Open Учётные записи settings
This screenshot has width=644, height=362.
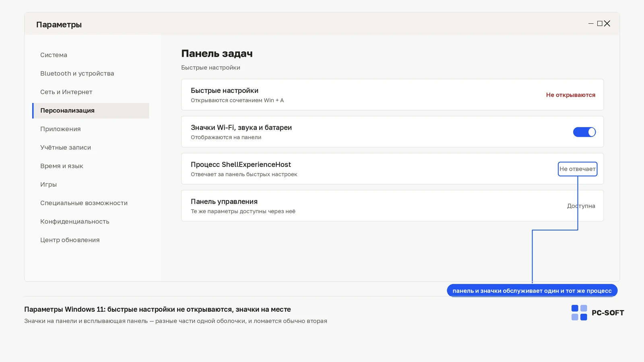[66, 148]
